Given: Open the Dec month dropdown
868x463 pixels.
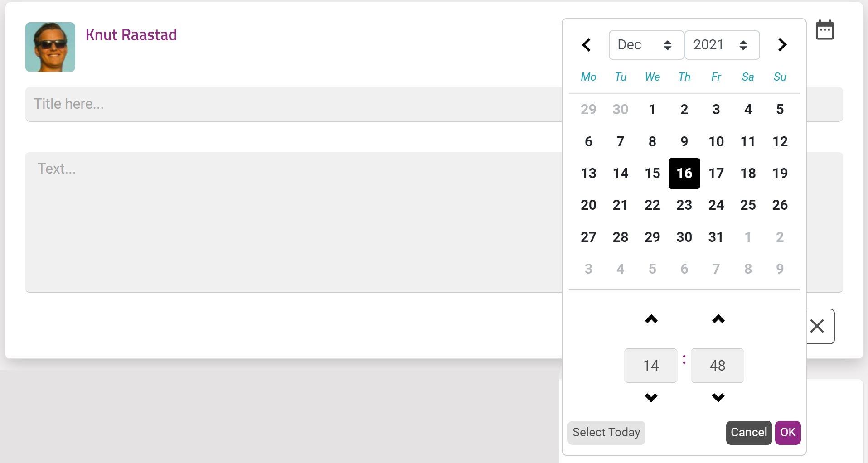Looking at the screenshot, I should pos(646,45).
